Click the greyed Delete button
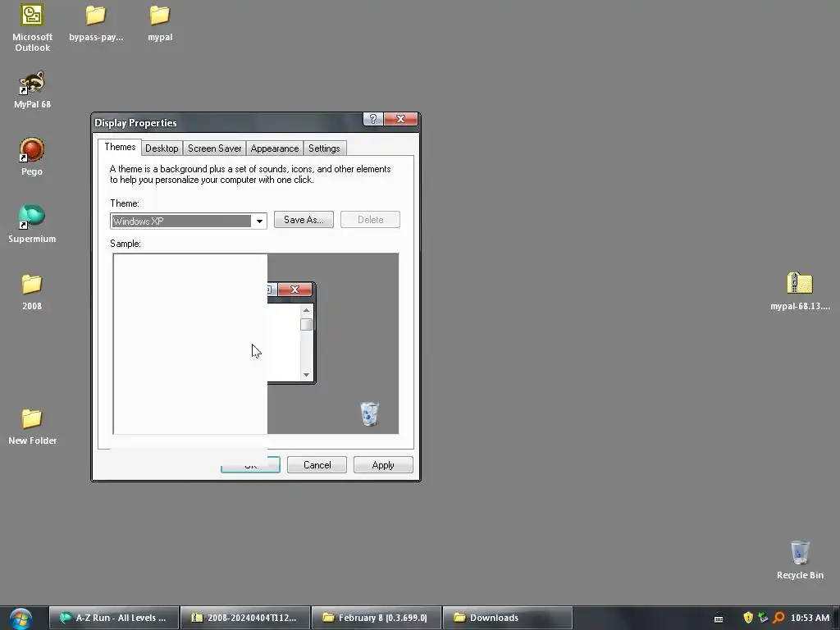This screenshot has width=840, height=630. [x=370, y=220]
